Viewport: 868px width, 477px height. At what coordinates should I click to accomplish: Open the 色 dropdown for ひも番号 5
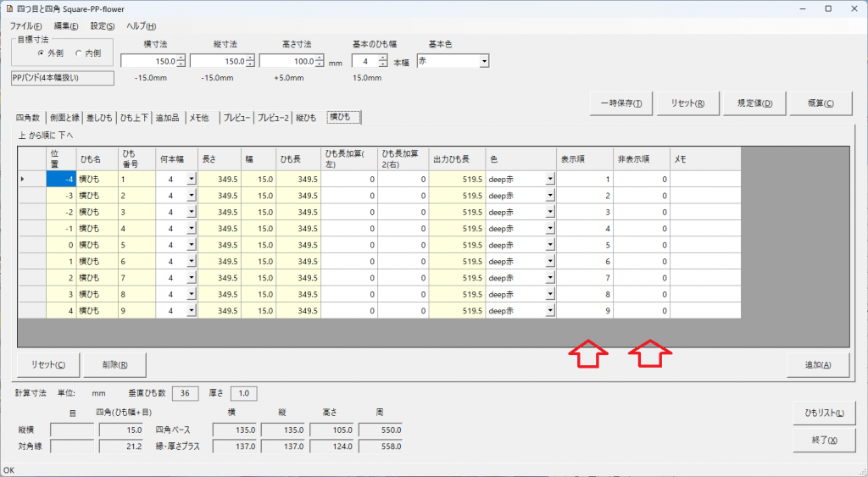pyautogui.click(x=550, y=245)
